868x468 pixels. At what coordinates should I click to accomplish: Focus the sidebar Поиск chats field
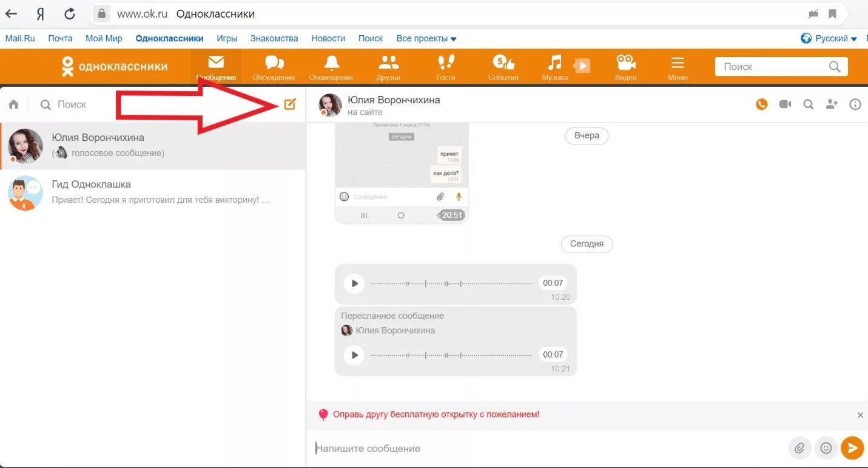(158, 104)
